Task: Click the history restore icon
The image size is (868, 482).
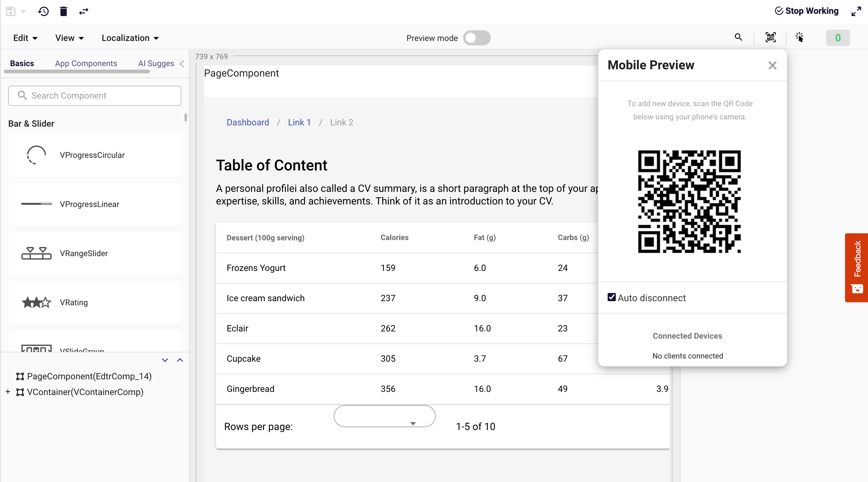Action: 43,11
